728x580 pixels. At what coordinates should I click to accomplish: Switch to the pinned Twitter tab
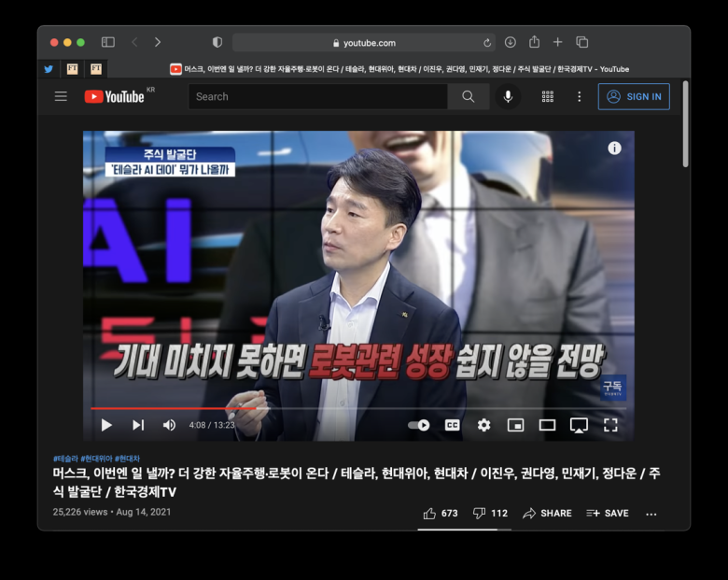coord(49,69)
